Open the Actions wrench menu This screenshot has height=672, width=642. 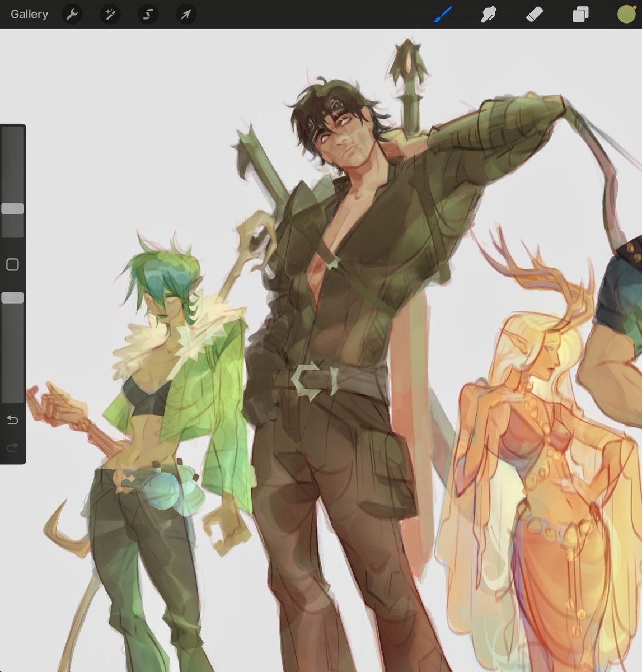coord(72,14)
